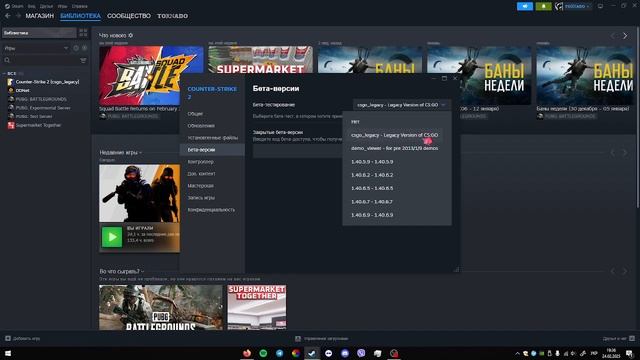Open advanced filter settings icon
The height and width of the screenshot is (360, 640).
[x=83, y=60]
